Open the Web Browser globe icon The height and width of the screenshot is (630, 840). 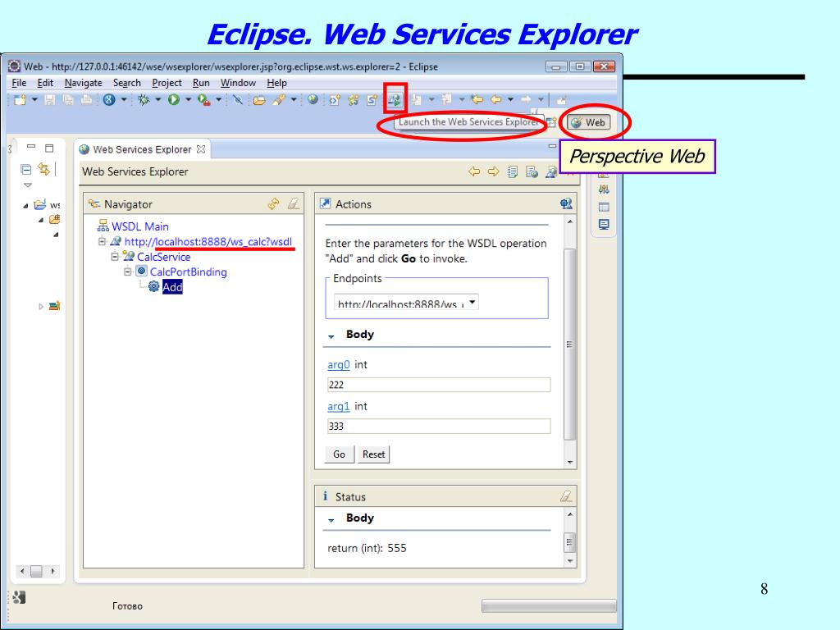click(x=313, y=99)
